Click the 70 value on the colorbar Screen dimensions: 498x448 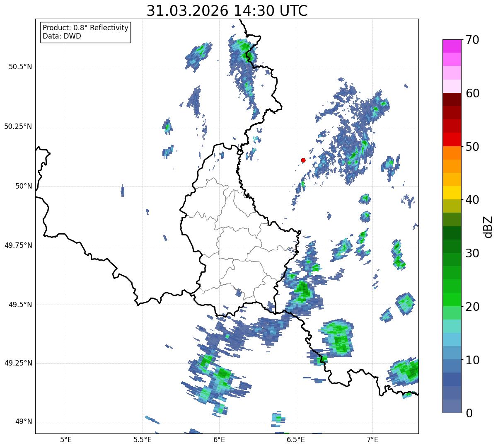point(473,40)
